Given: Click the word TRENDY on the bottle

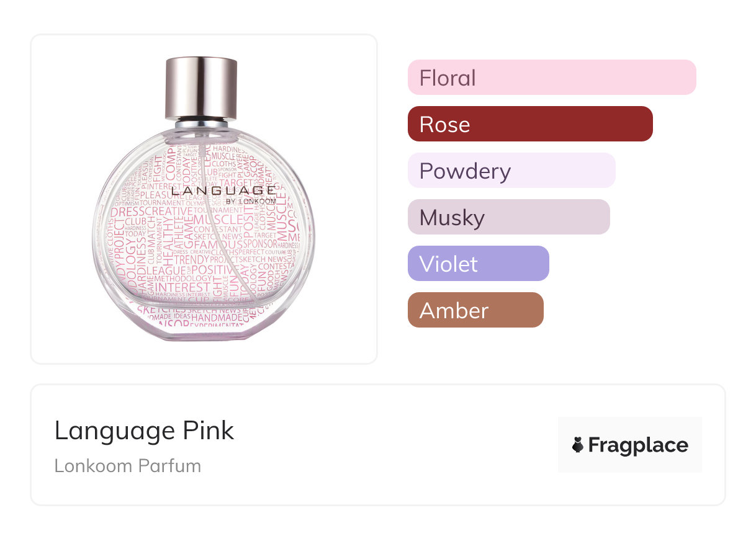Looking at the screenshot, I should click(x=191, y=260).
